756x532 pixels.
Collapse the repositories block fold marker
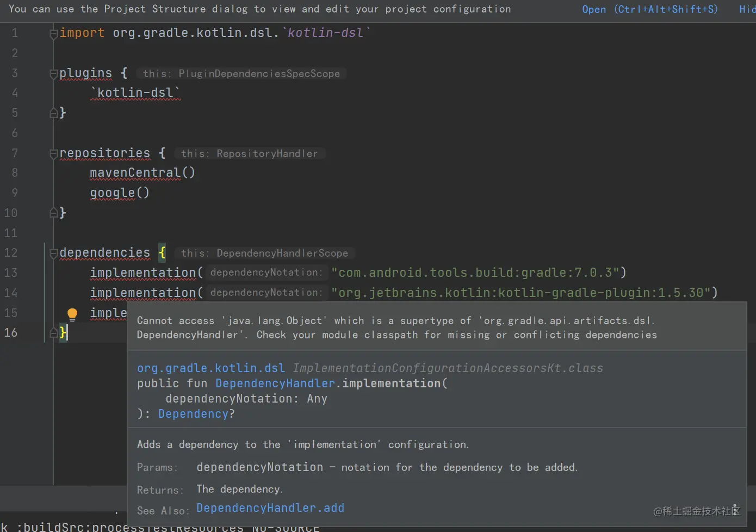point(53,154)
